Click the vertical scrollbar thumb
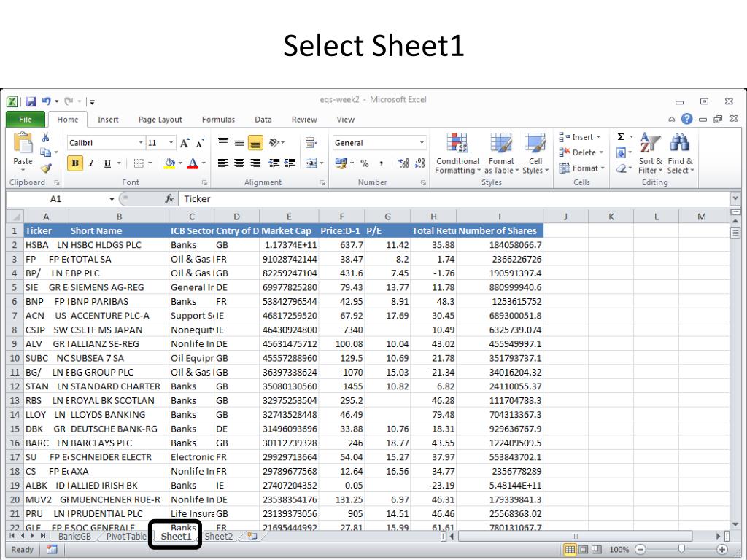Viewport: 747px width, 560px height. click(735, 233)
